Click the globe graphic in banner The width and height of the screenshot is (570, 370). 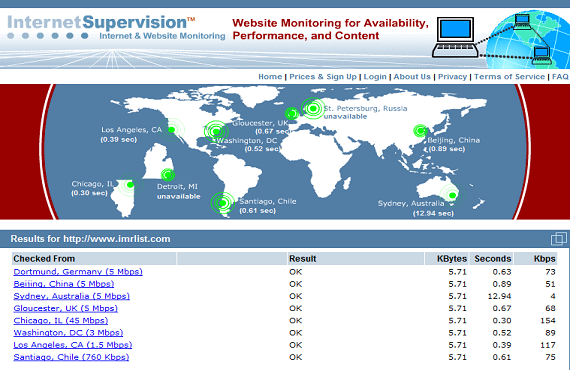[x=527, y=40]
